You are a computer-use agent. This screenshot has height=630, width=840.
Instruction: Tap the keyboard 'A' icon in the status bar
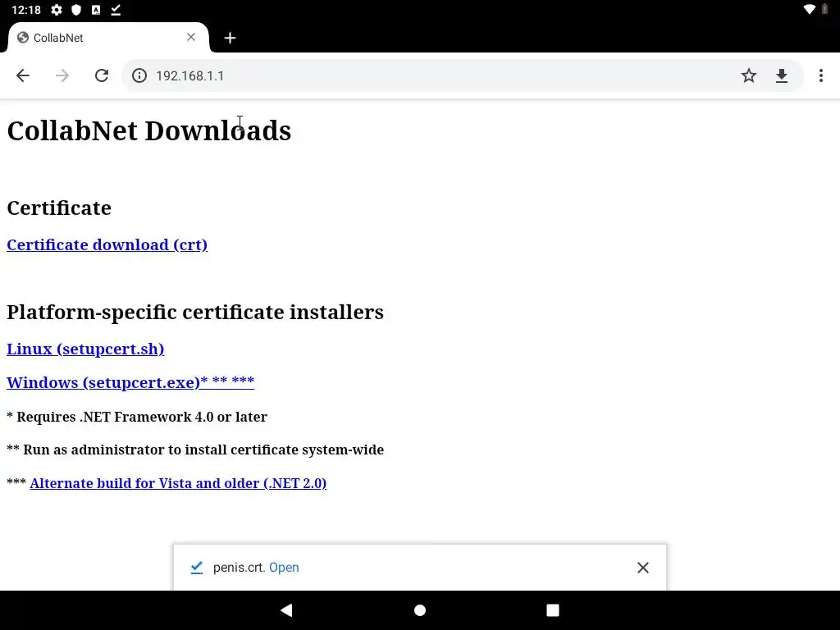pyautogui.click(x=96, y=10)
